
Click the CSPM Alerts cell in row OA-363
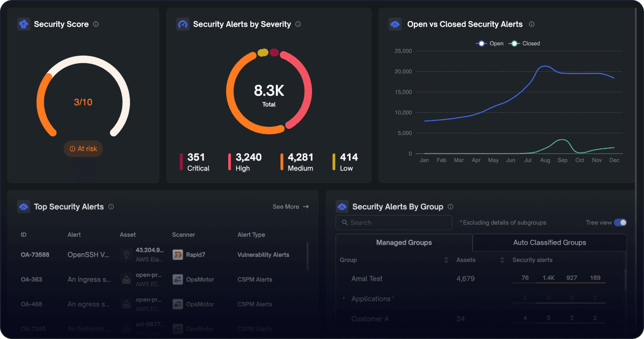pos(255,279)
